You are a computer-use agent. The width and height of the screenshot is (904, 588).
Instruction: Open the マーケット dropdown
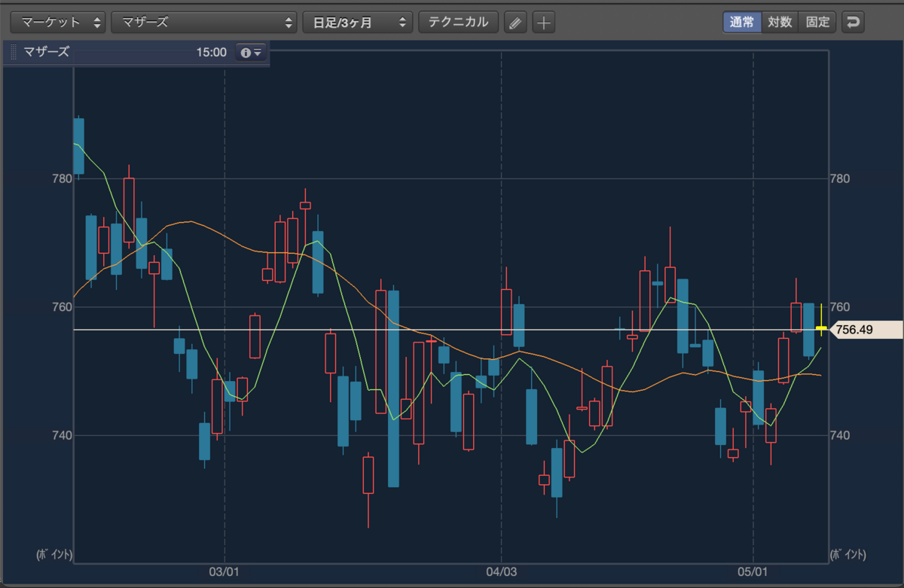58,22
